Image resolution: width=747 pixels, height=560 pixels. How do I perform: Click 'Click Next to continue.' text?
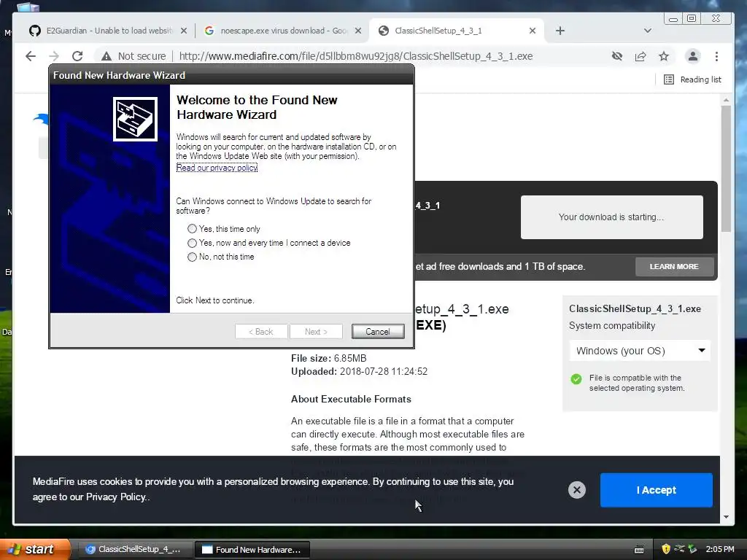(x=215, y=300)
